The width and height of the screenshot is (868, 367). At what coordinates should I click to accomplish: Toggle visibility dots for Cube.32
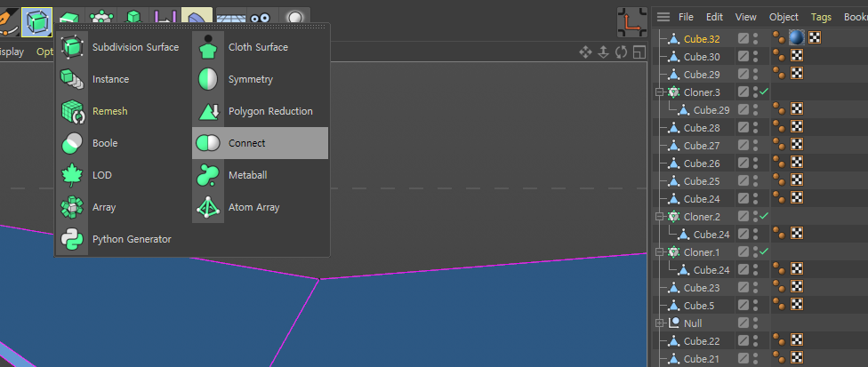[x=756, y=38]
